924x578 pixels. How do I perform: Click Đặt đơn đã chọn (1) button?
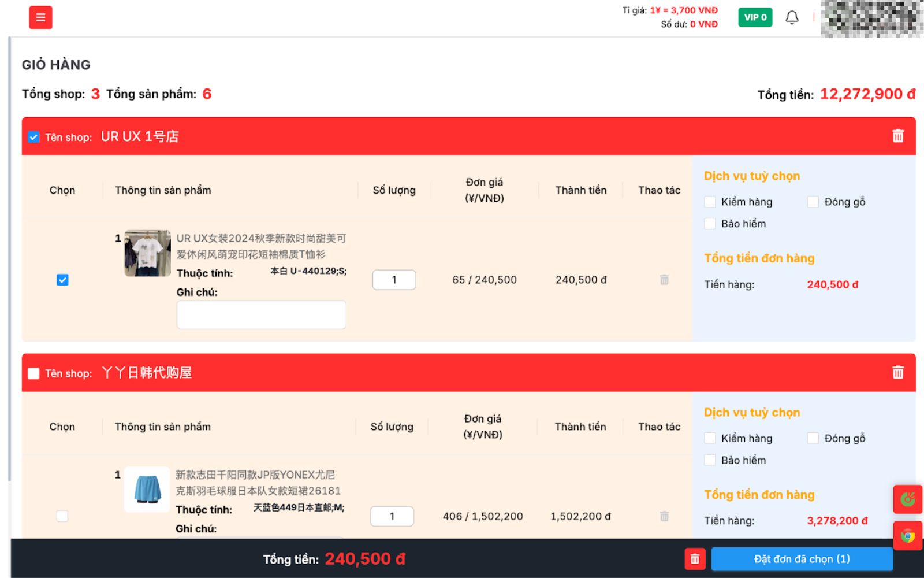pyautogui.click(x=802, y=559)
